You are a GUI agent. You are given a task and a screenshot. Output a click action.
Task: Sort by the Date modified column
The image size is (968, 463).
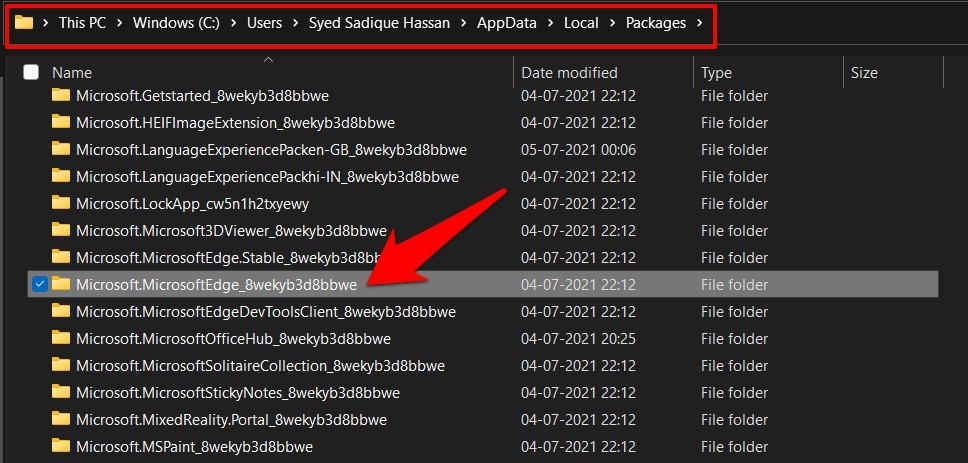pyautogui.click(x=569, y=73)
